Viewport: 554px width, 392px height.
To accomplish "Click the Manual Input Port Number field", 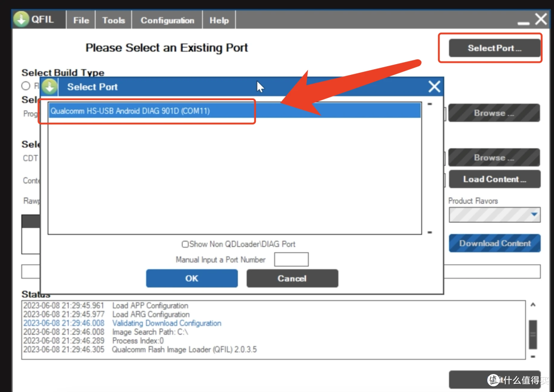I will pyautogui.click(x=291, y=260).
